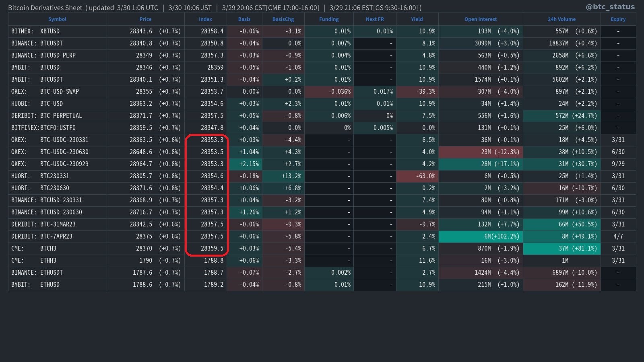Select the HUOBI: BTC230630 symbol cell
This screenshot has width=644, height=362.
pos(58,188)
